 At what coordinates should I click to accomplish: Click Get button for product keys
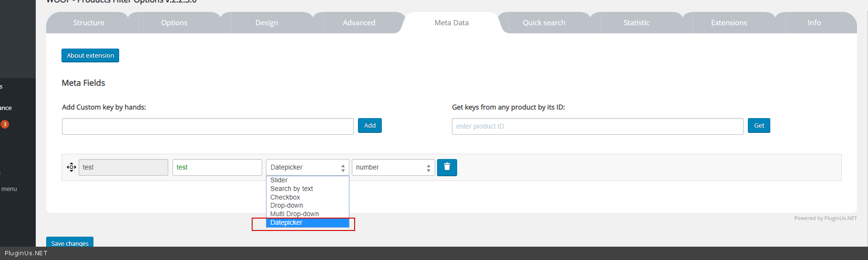coord(759,126)
